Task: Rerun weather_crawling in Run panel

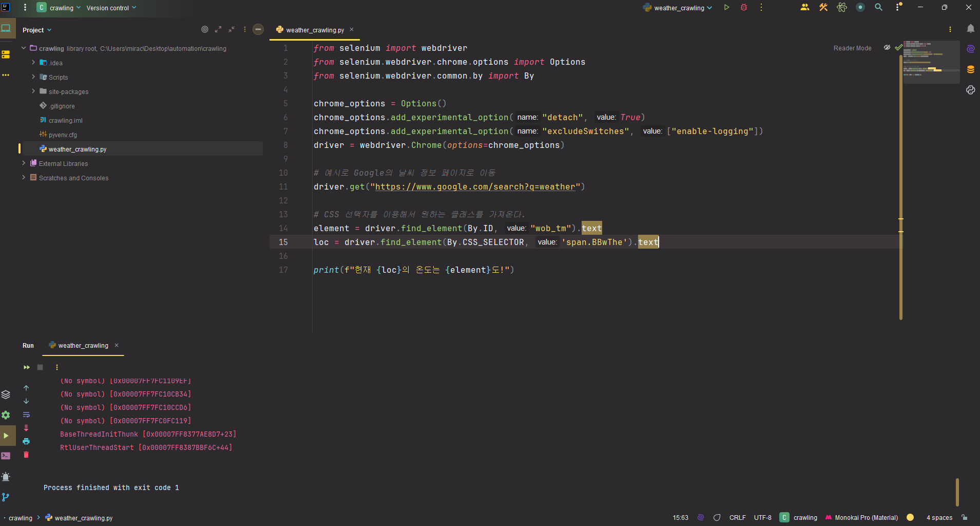Action: click(27, 367)
